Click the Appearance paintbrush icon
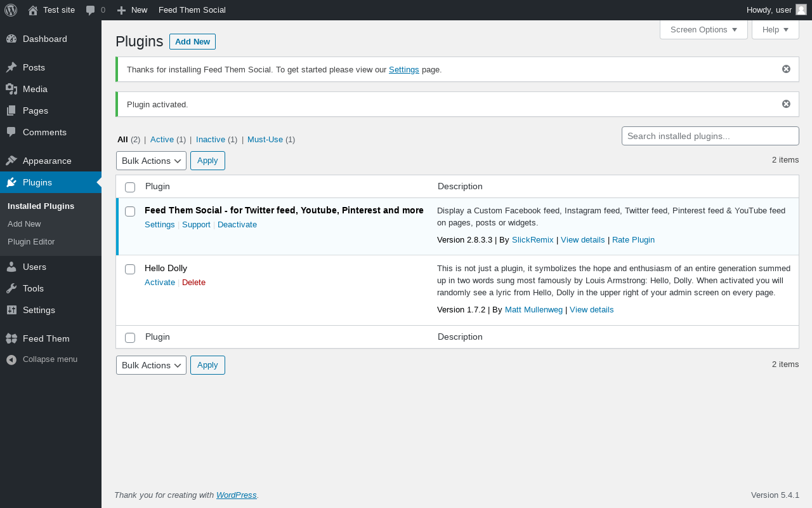 (x=11, y=161)
